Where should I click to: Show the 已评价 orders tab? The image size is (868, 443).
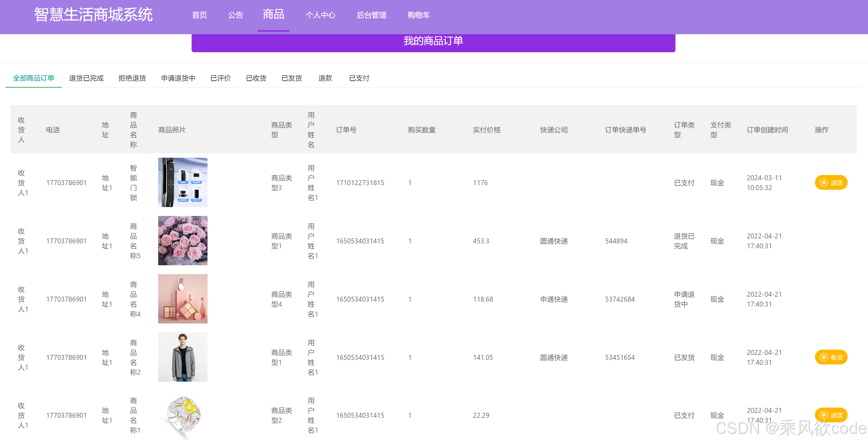(220, 78)
